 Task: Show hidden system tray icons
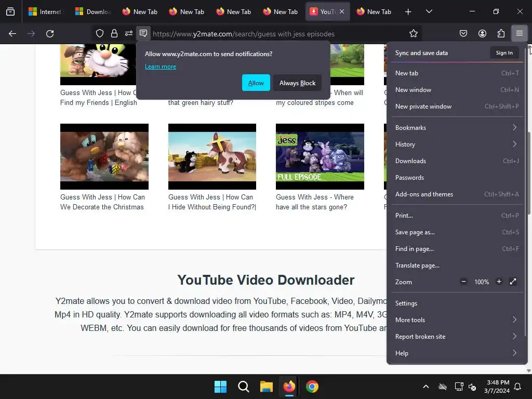coord(426,387)
